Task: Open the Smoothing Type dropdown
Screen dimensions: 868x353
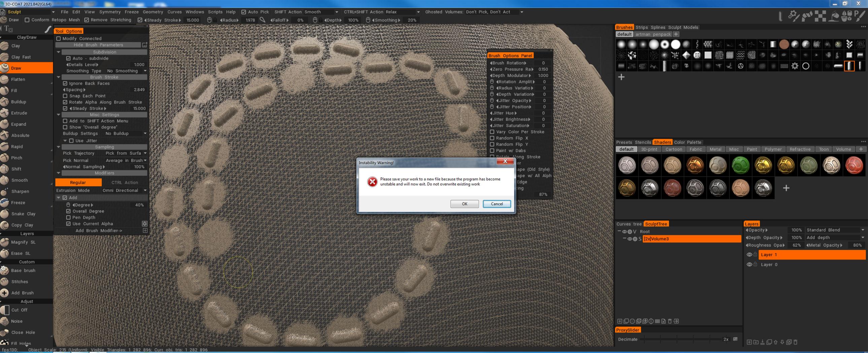Action: [x=126, y=71]
